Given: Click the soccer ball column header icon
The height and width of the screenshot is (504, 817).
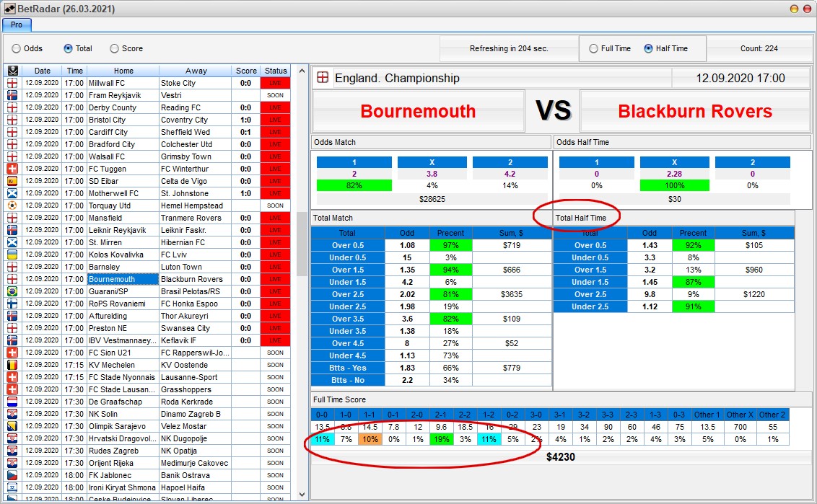Looking at the screenshot, I should pos(12,70).
